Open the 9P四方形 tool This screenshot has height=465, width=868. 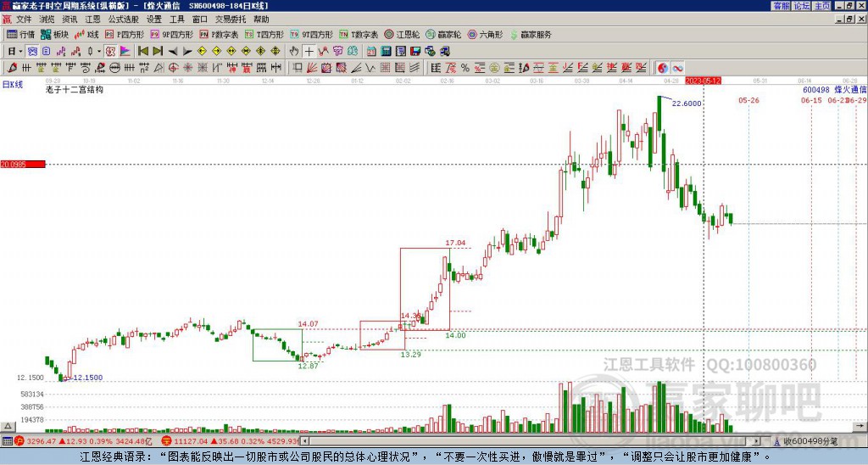[171, 34]
